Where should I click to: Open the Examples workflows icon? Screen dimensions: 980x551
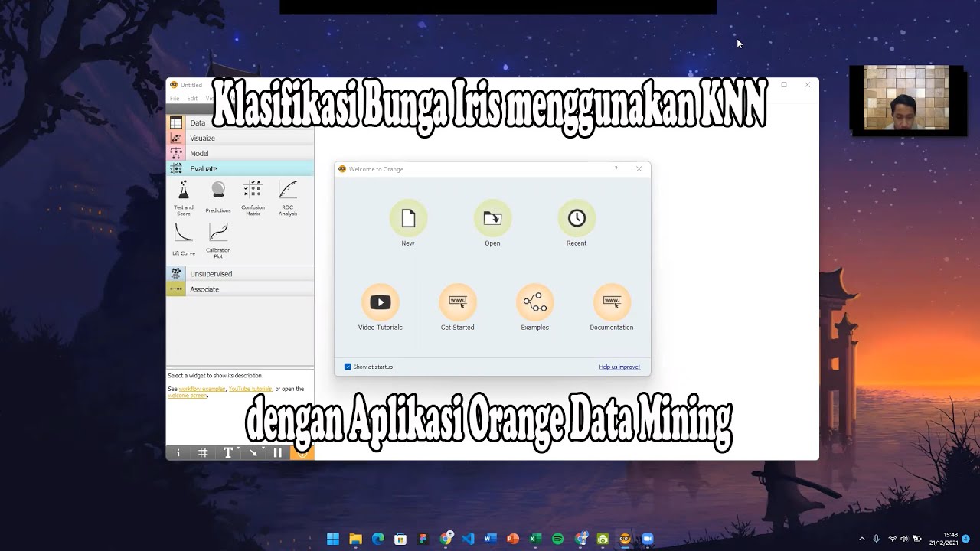(535, 302)
